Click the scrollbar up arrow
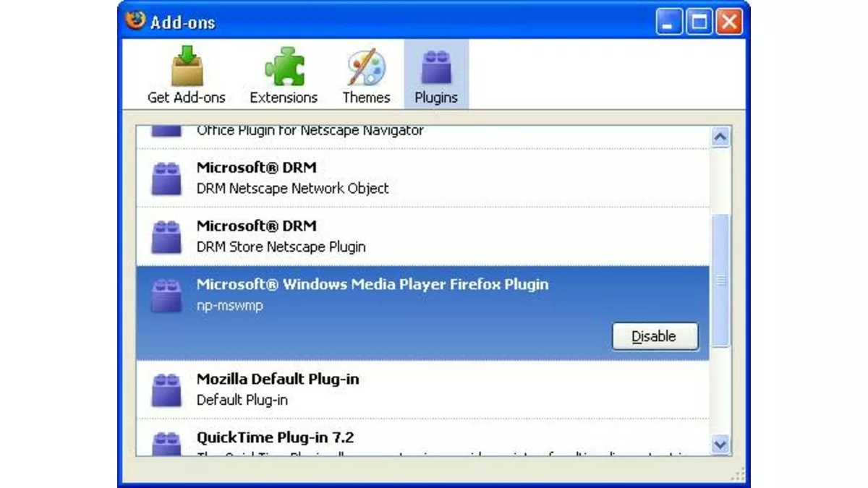 721,137
